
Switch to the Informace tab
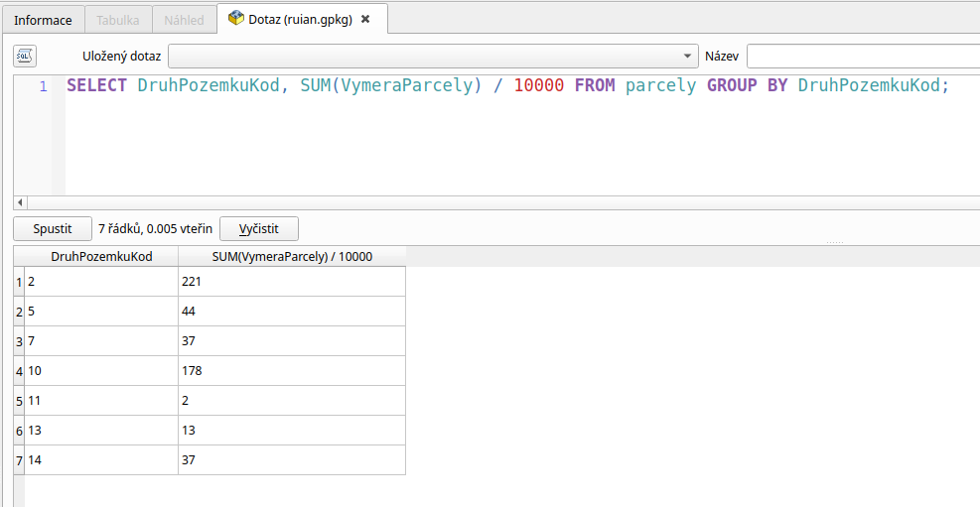coord(43,20)
